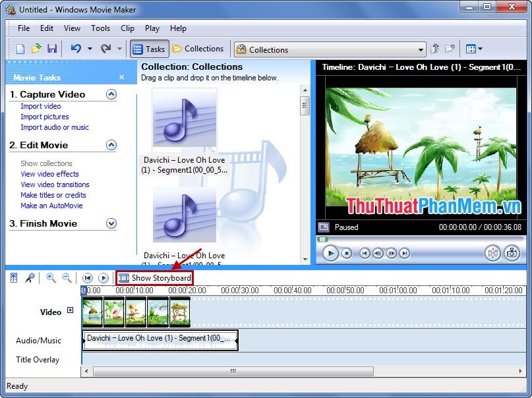Select the Set audio levels icon

tap(13, 277)
